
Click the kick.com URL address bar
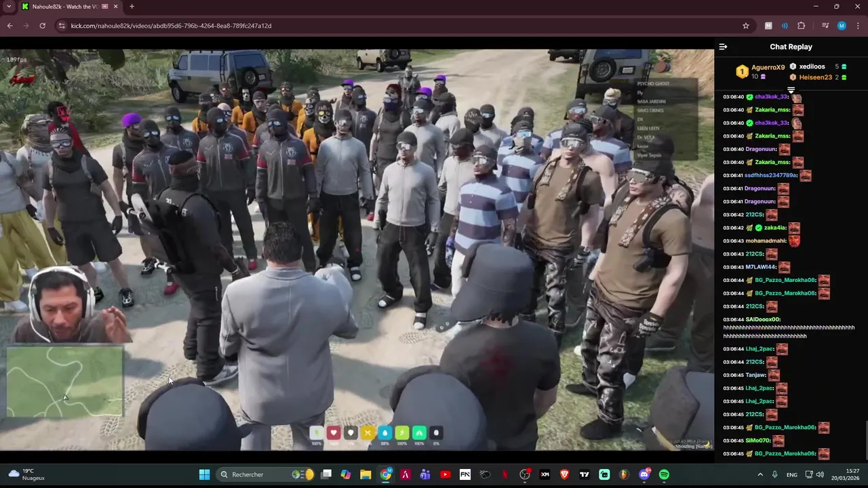[x=403, y=26]
